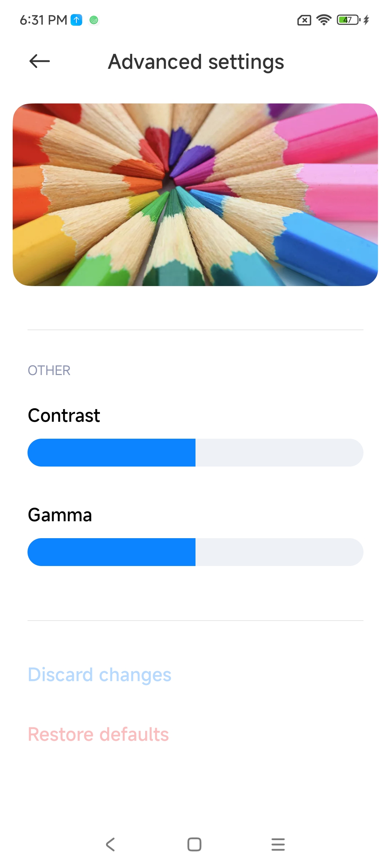Open recent apps with the menu button
This screenshot has height=868, width=391.
[278, 844]
